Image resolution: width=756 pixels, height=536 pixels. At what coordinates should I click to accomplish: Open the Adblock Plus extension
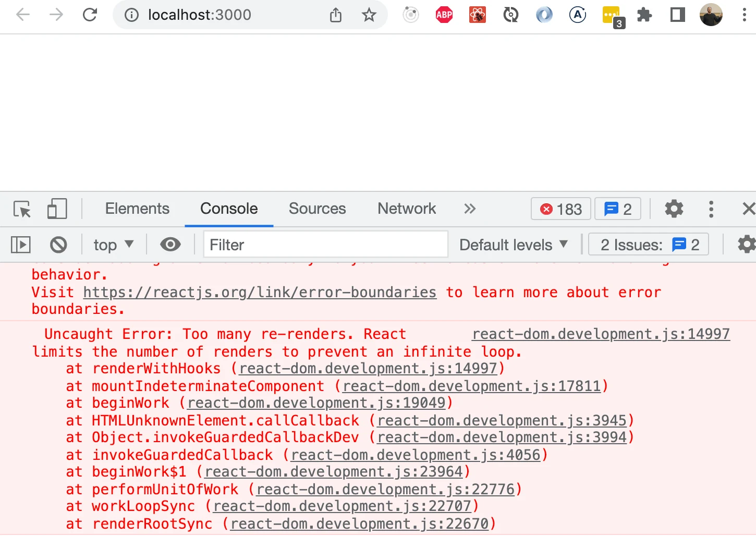tap(444, 15)
